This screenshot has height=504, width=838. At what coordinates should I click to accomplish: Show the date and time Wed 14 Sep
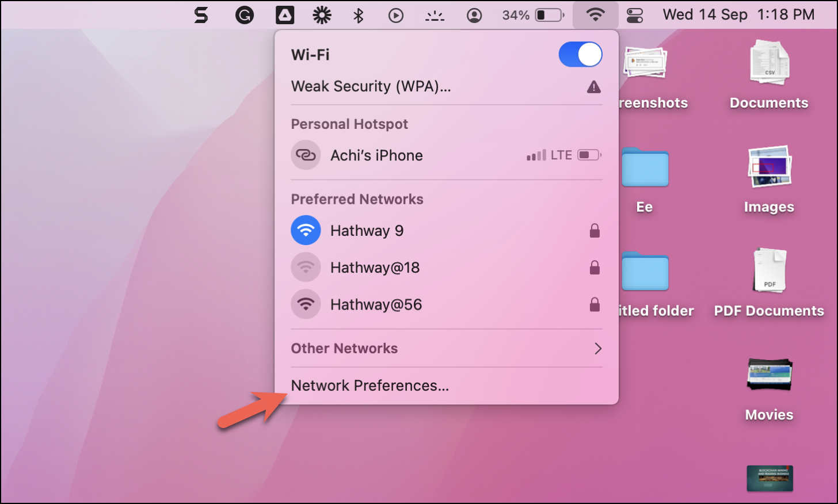[x=738, y=15]
